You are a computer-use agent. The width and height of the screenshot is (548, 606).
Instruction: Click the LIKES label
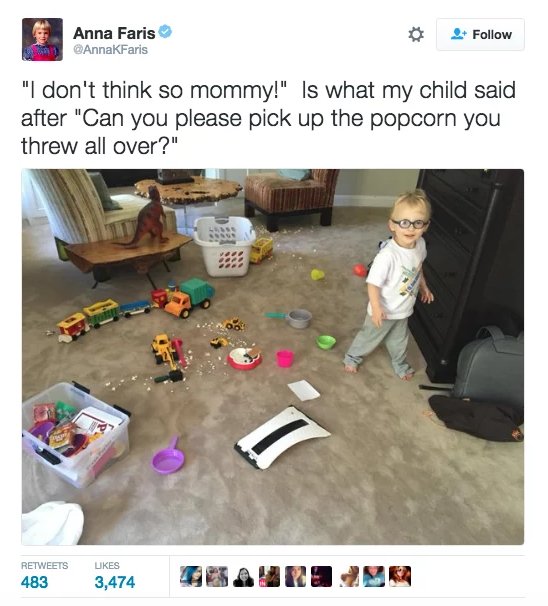pos(107,565)
